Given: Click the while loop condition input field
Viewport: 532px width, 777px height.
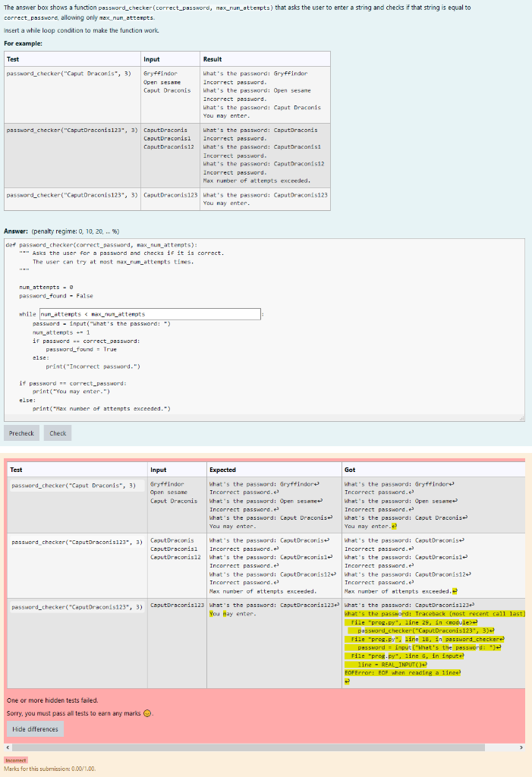Looking at the screenshot, I should (150, 314).
